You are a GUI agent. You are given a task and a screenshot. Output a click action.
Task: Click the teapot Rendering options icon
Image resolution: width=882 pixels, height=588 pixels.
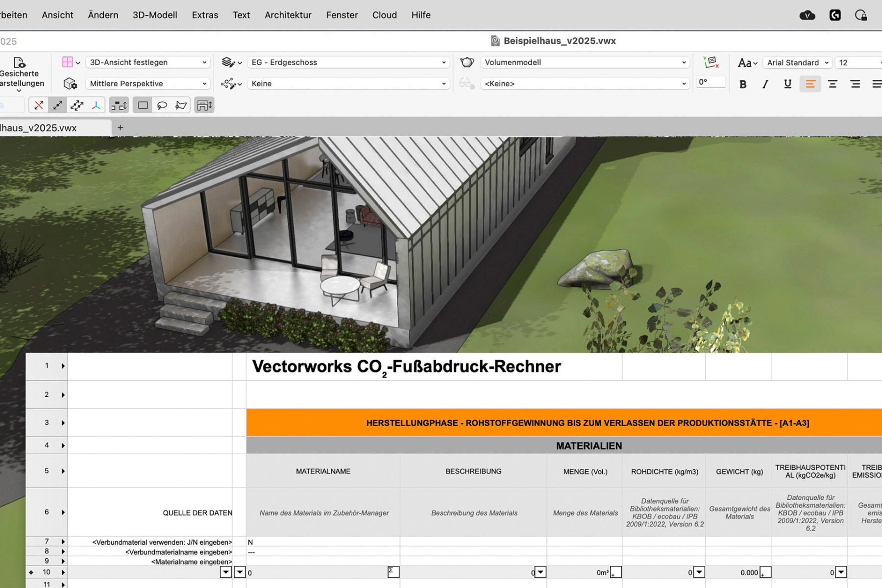pos(467,62)
